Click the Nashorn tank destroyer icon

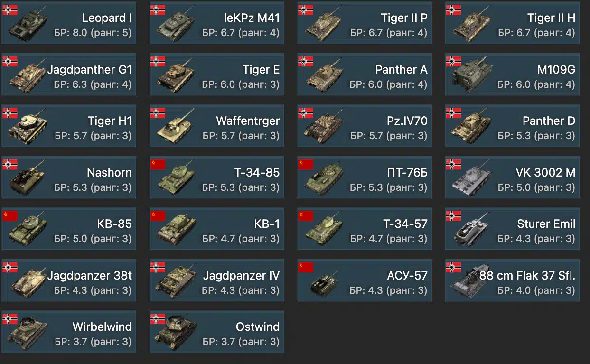point(28,179)
